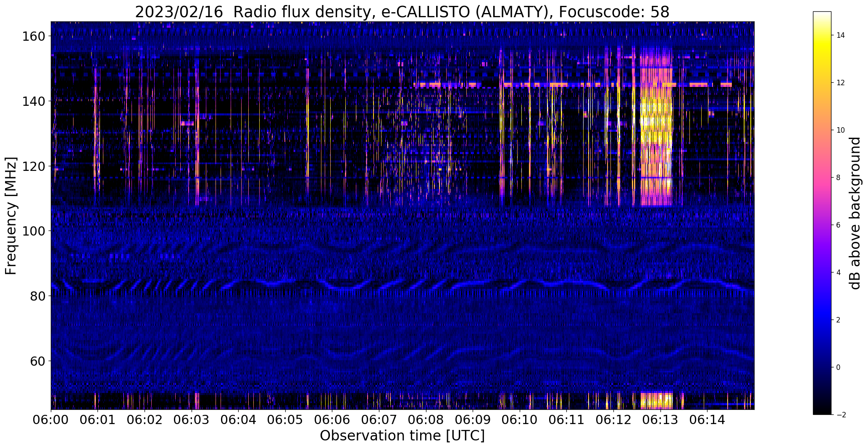Click the 06:10 time tick label
The height and width of the screenshot is (448, 868).
(x=520, y=419)
